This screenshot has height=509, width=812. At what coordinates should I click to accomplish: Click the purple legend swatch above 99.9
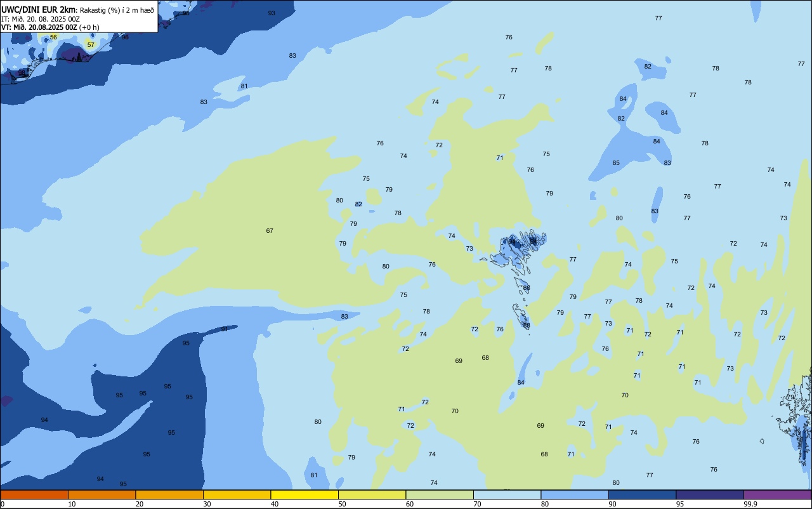click(x=777, y=494)
